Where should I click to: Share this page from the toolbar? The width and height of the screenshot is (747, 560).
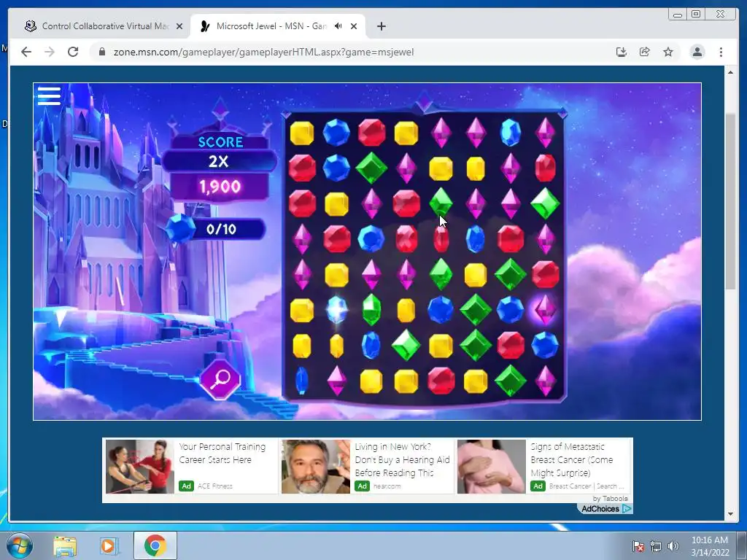coord(645,52)
